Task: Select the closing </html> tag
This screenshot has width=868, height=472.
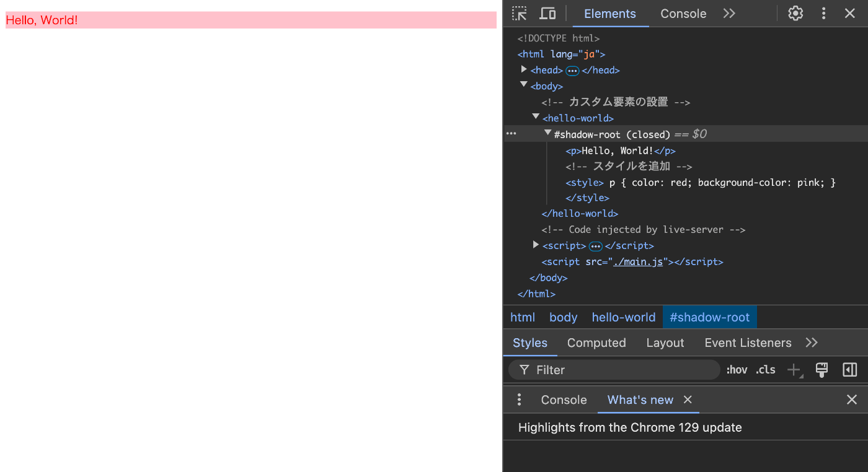Action: [536, 294]
